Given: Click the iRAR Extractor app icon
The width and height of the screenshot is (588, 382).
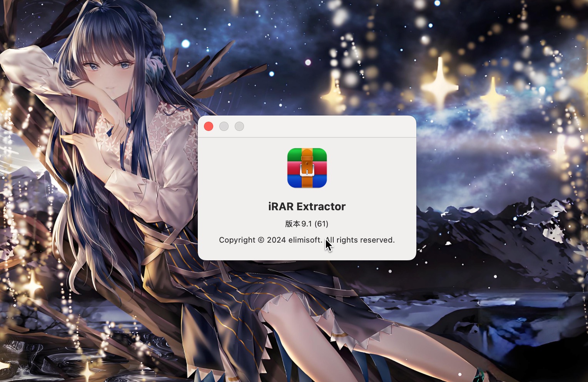Looking at the screenshot, I should pyautogui.click(x=307, y=168).
